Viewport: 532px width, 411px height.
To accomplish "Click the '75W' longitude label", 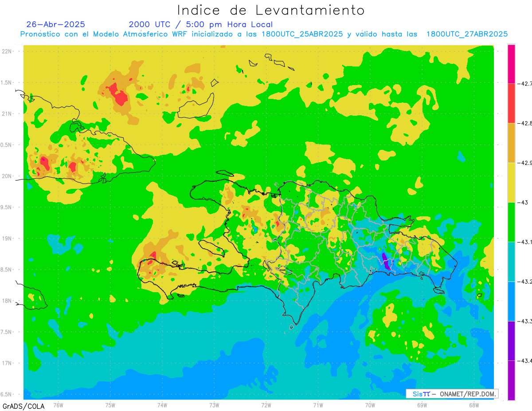I will pyautogui.click(x=110, y=405).
